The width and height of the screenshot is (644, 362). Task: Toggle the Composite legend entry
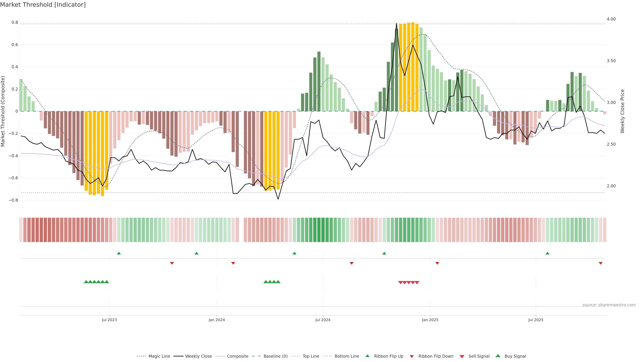coord(237,356)
